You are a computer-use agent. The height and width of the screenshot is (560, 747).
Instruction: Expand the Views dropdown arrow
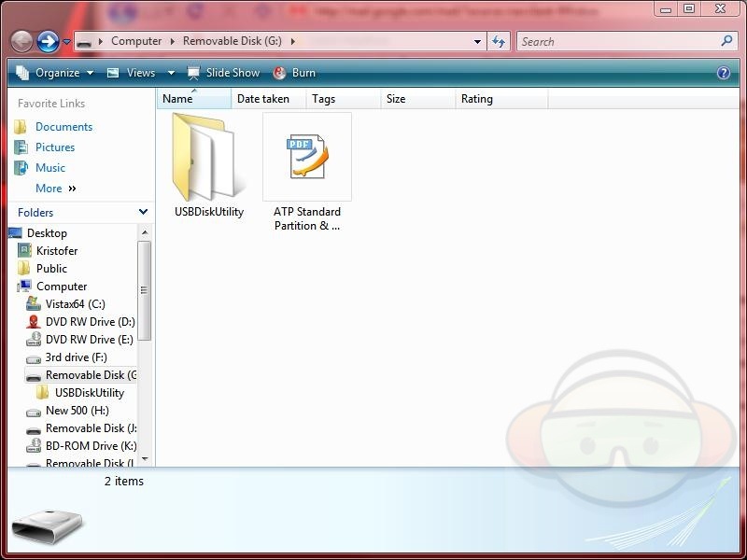click(x=171, y=73)
